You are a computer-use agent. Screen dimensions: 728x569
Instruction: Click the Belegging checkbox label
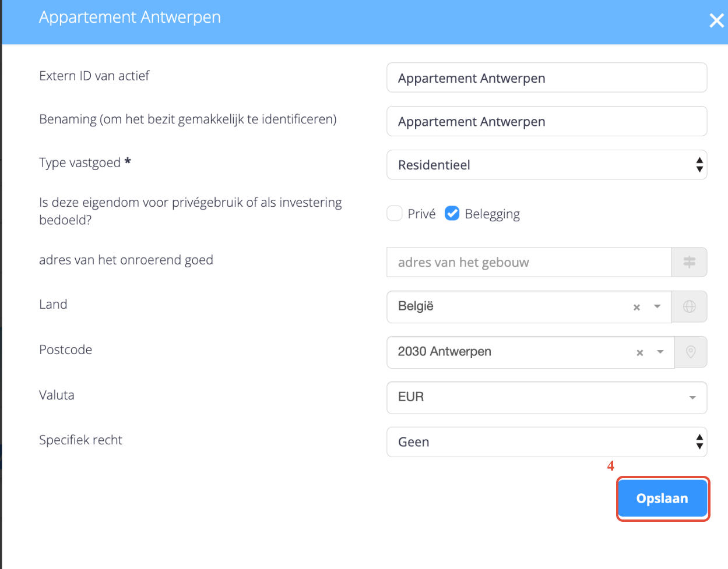492,214
